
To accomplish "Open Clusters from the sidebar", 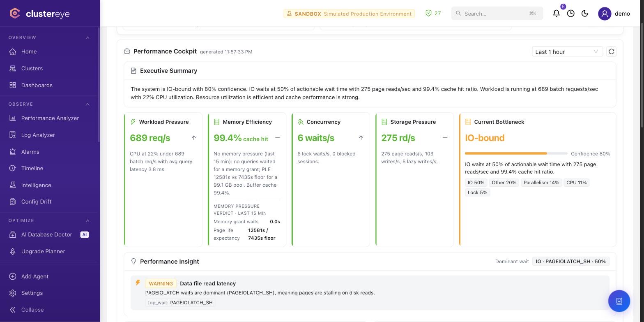I will click(49, 68).
